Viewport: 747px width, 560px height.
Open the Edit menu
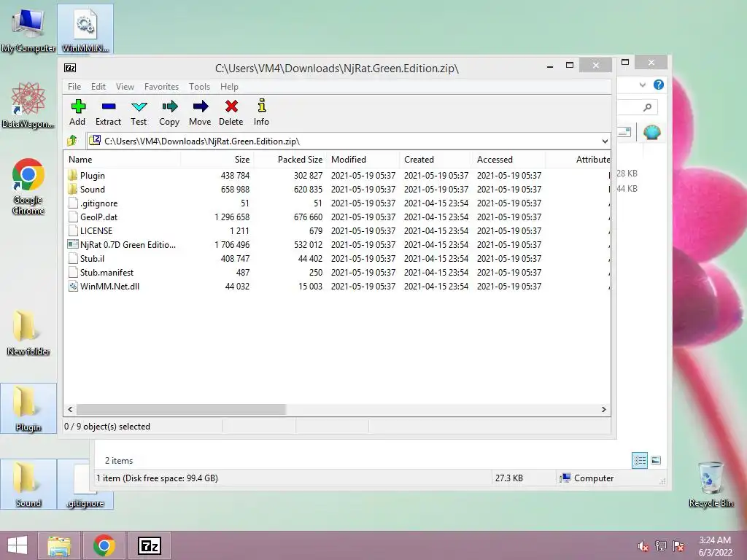pos(98,87)
